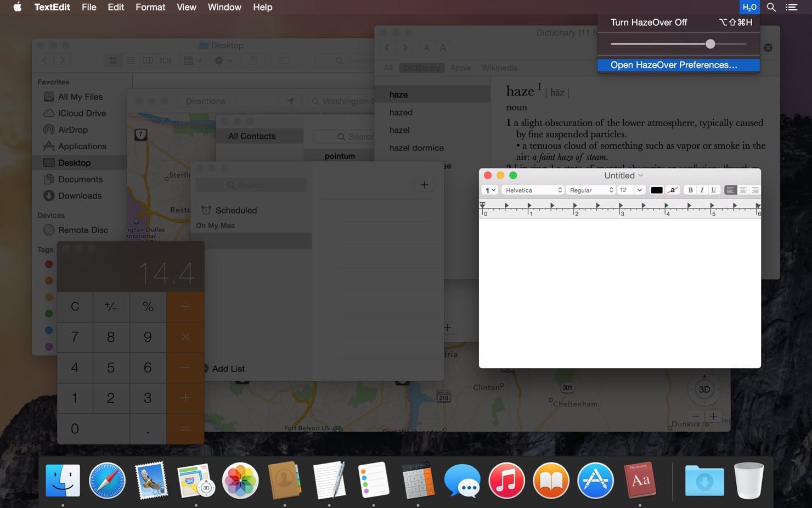Click the text highlight color button
The width and height of the screenshot is (812, 508).
click(673, 190)
